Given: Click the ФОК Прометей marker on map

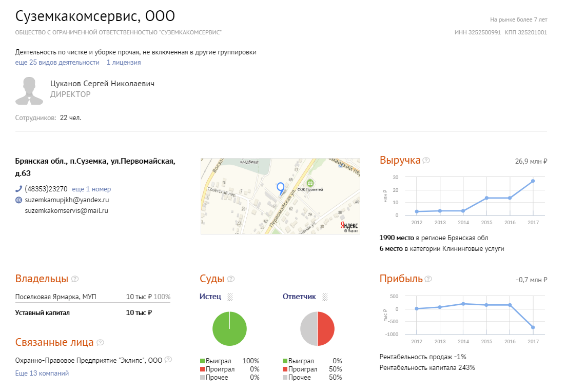Looking at the screenshot, I should coord(310,183).
